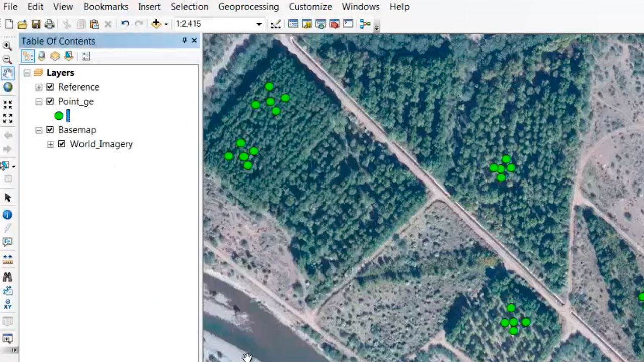Select the Point_ge layer name

(x=76, y=101)
